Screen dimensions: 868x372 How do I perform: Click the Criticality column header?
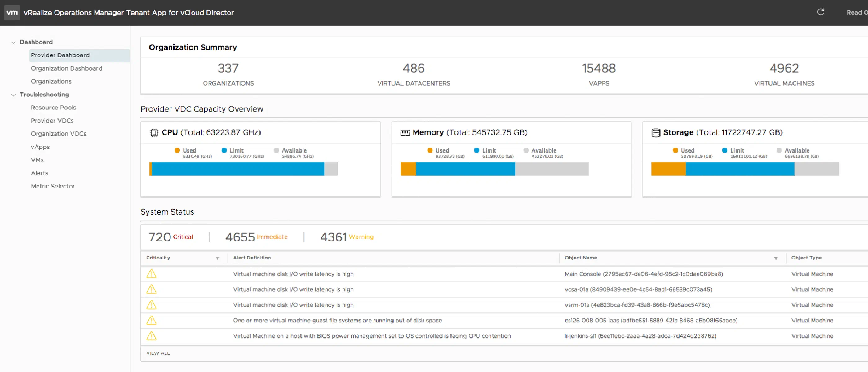point(158,258)
